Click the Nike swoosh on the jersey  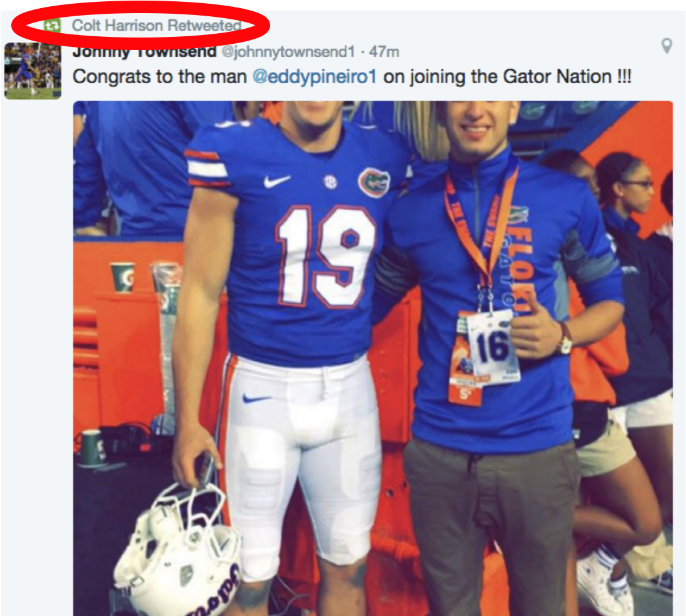click(x=276, y=181)
